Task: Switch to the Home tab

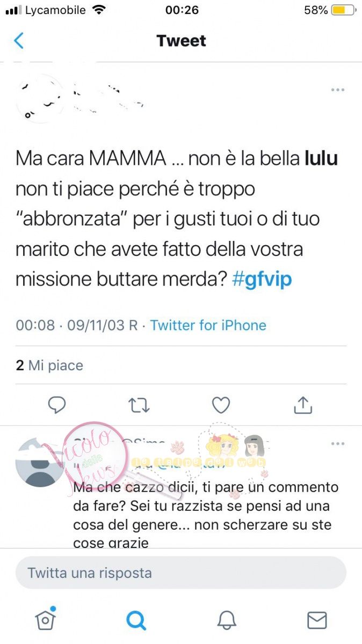Action: (x=45, y=620)
